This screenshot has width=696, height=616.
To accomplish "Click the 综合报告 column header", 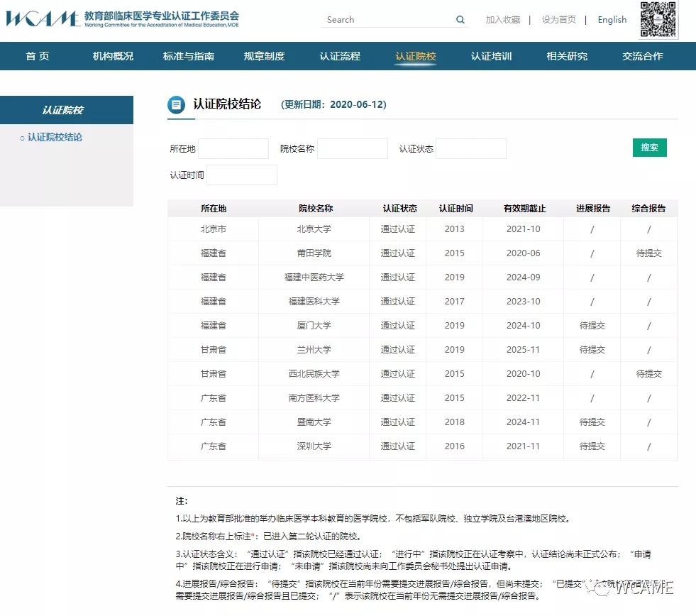I will [648, 209].
